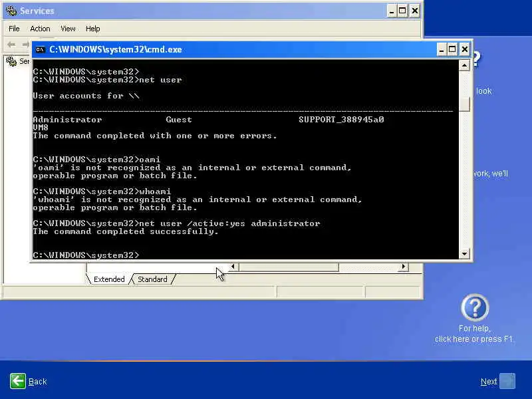This screenshot has width=532, height=399.
Task: Open the Help menu in Services
Action: click(x=92, y=29)
